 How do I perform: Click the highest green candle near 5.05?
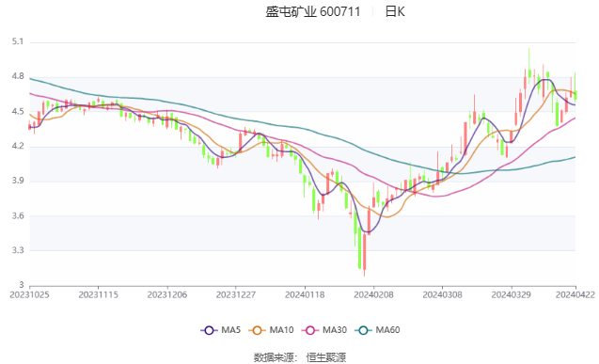(529, 67)
